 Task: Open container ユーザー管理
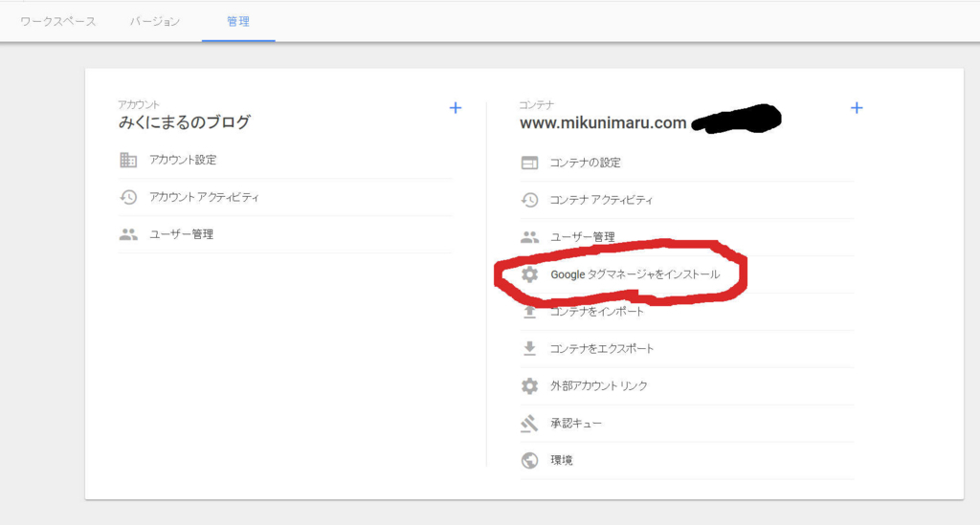click(x=583, y=237)
